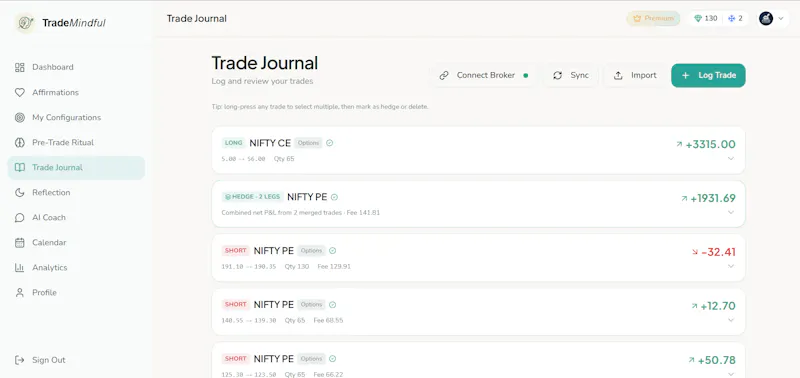The height and width of the screenshot is (378, 800).
Task: Click the user avatar in top bar
Action: coord(766,19)
